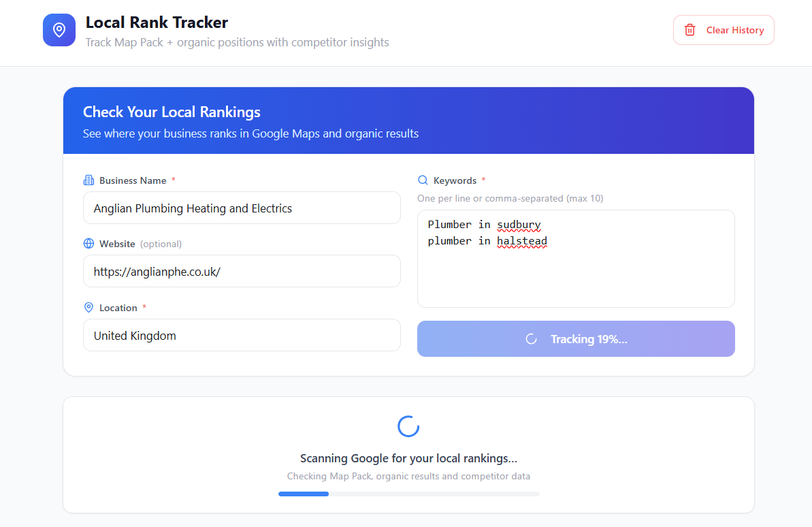Click the large loading spinner above scanning text

(x=408, y=426)
